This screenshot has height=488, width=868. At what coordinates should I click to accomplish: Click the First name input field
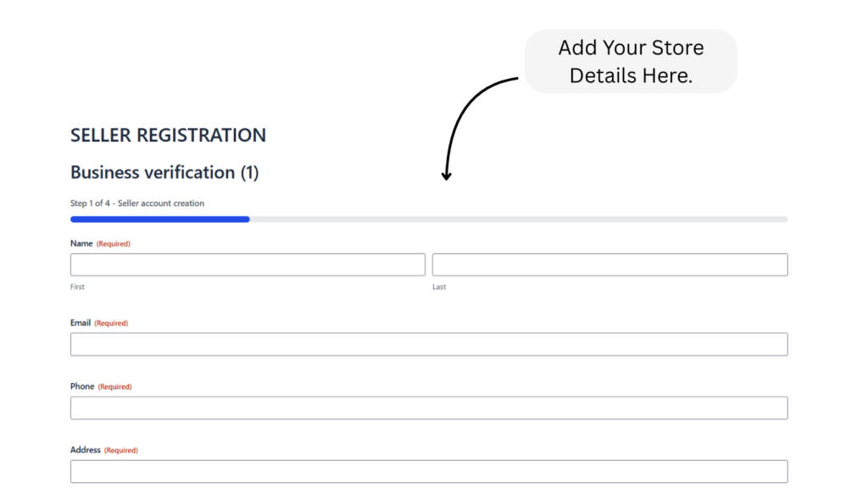point(248,264)
